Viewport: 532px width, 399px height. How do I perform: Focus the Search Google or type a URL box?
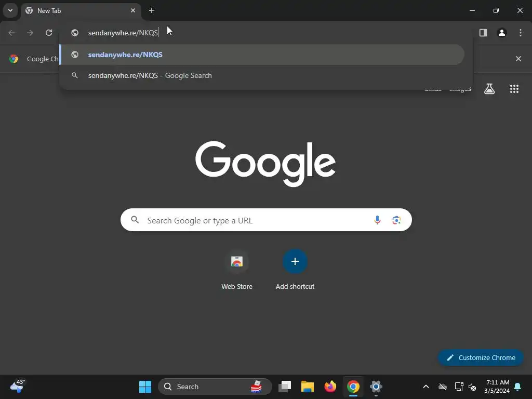(x=266, y=220)
